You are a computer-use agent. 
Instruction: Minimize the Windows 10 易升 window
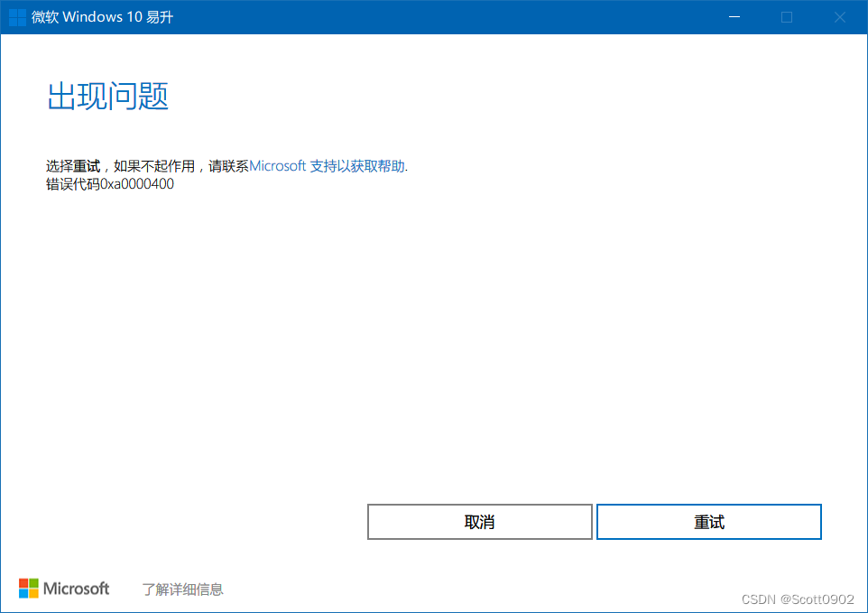[734, 17]
